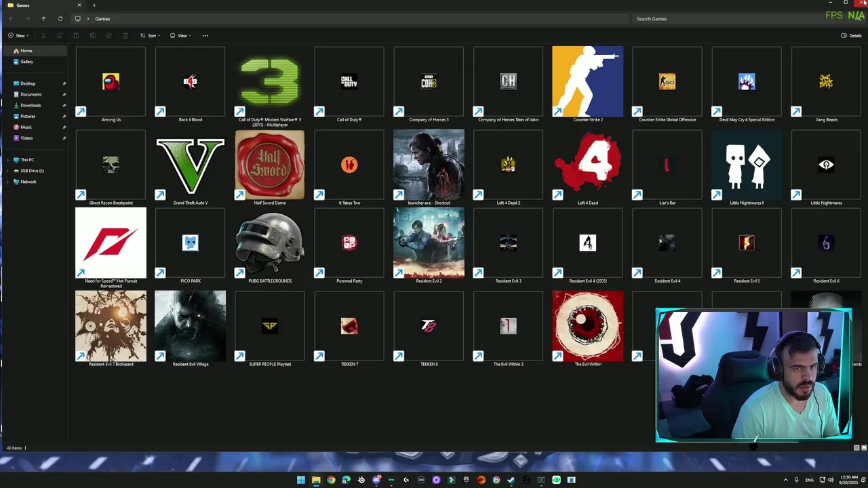Select the Resident Evil Village thumbnail
868x488 pixels.
(x=190, y=326)
